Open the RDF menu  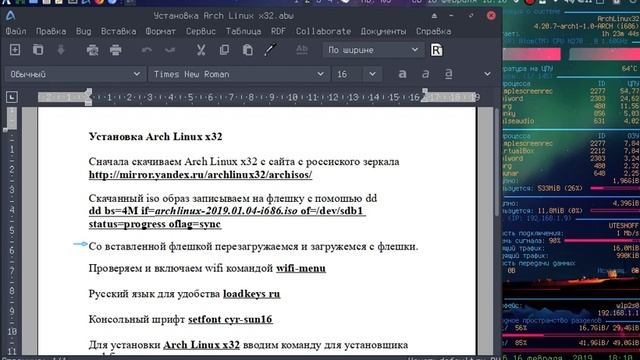pyautogui.click(x=278, y=31)
